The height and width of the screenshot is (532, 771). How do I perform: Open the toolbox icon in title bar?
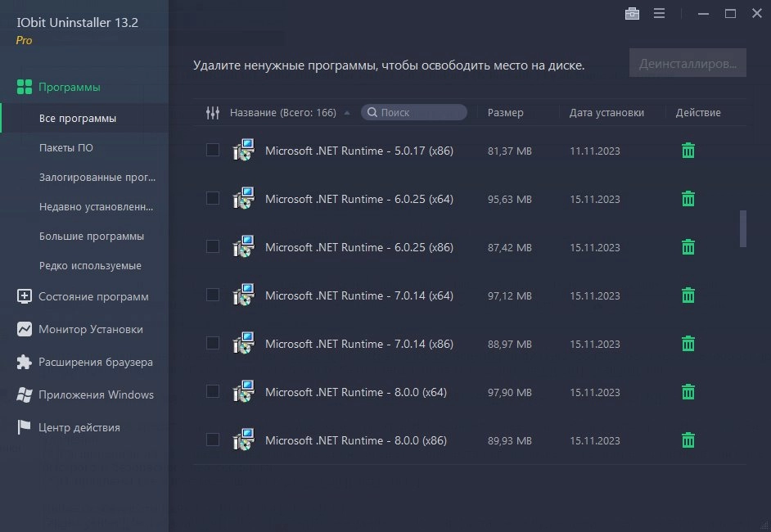pos(632,14)
